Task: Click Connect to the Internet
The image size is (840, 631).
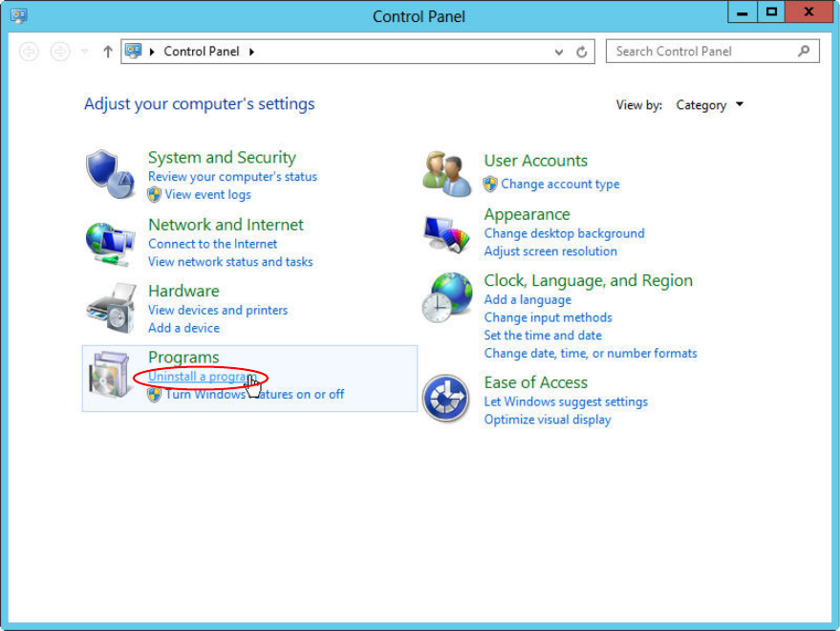Action: (x=213, y=244)
